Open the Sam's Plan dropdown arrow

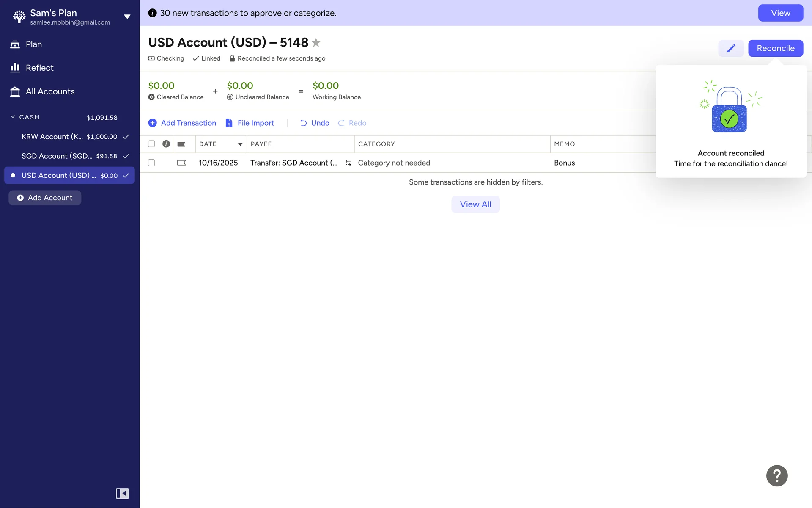pyautogui.click(x=127, y=17)
